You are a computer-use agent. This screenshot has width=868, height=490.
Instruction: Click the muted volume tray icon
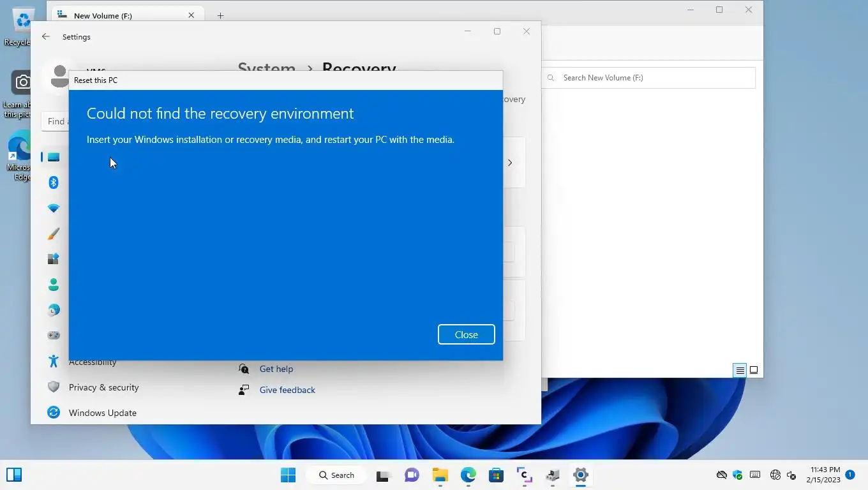click(x=791, y=475)
